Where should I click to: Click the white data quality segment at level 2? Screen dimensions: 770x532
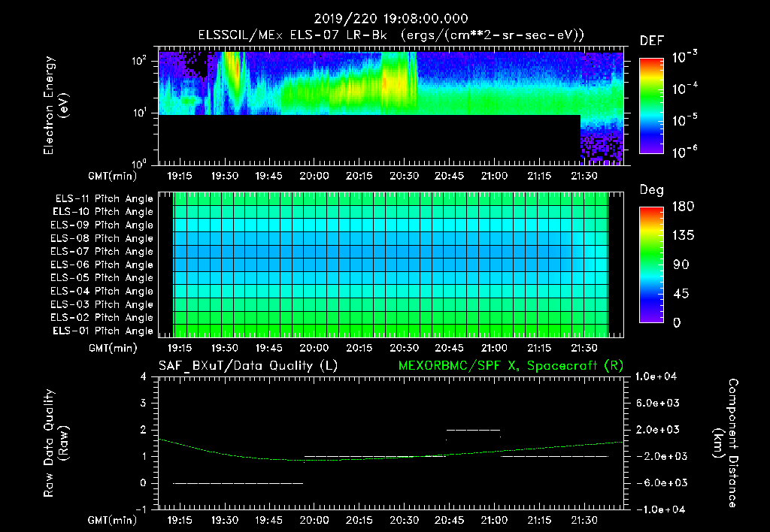[x=473, y=430]
